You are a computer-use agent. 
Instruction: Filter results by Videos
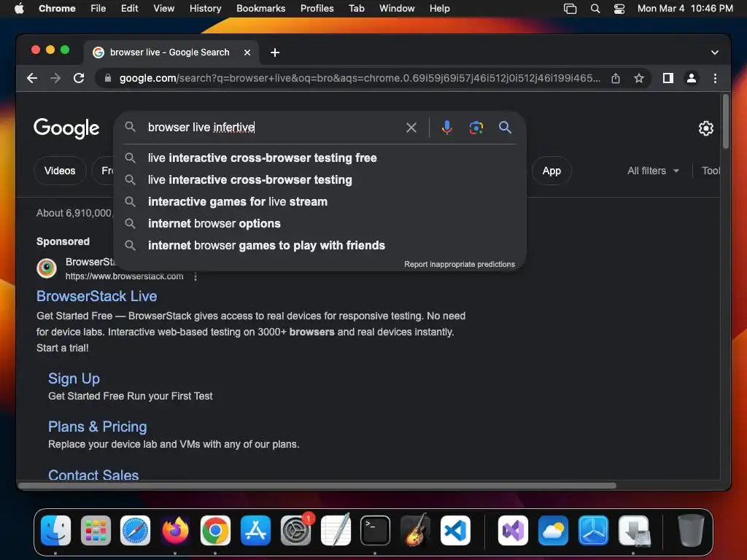(60, 171)
